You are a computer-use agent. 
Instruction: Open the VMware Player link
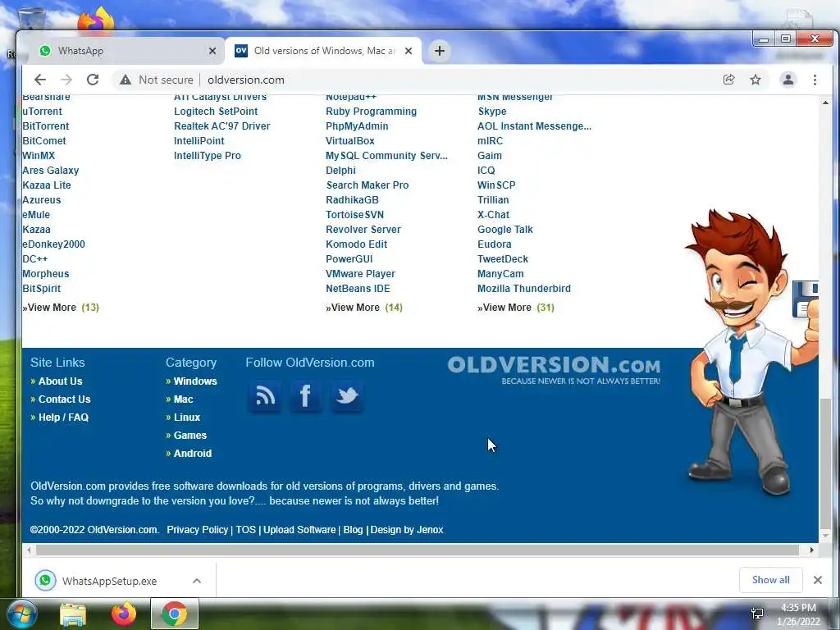coord(361,274)
